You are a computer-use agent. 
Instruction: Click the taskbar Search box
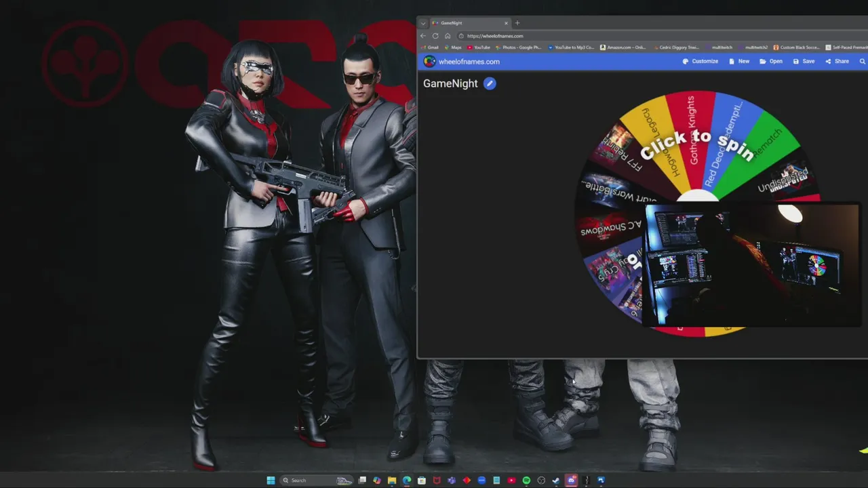click(317, 481)
